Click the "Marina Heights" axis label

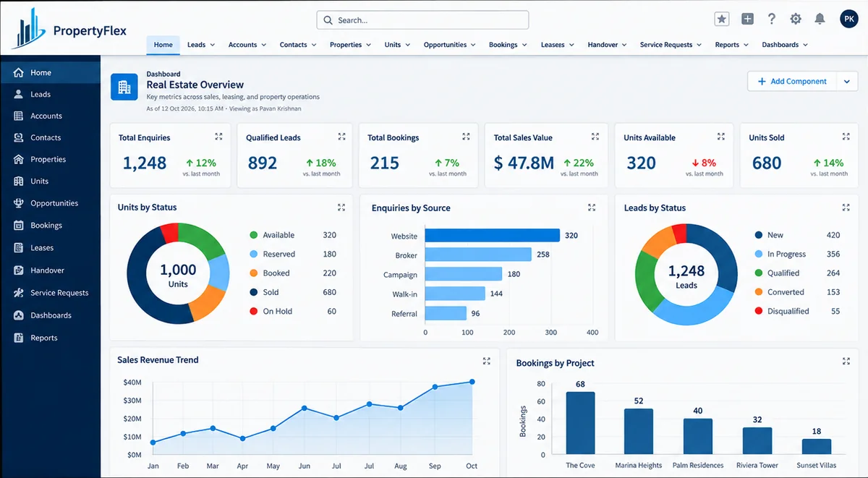pyautogui.click(x=639, y=465)
